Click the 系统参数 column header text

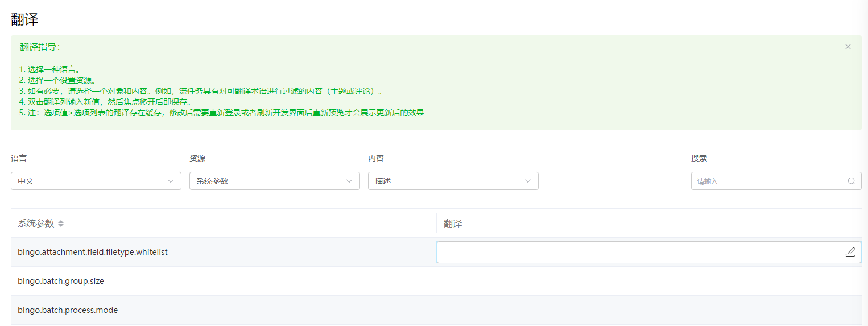coord(36,224)
